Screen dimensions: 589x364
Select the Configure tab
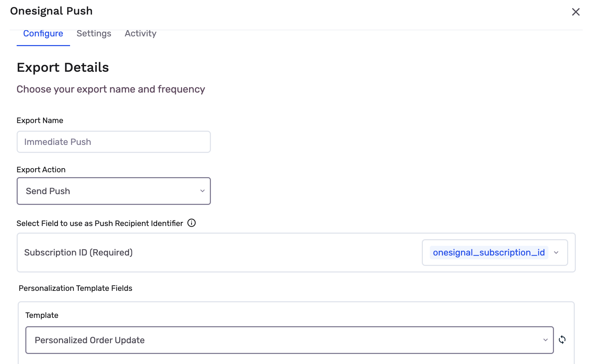pos(43,33)
